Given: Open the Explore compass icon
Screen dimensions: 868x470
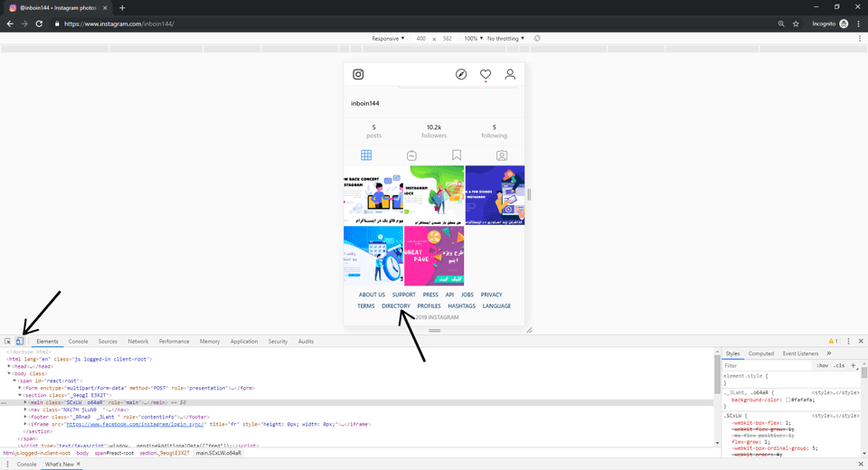Looking at the screenshot, I should tap(461, 74).
